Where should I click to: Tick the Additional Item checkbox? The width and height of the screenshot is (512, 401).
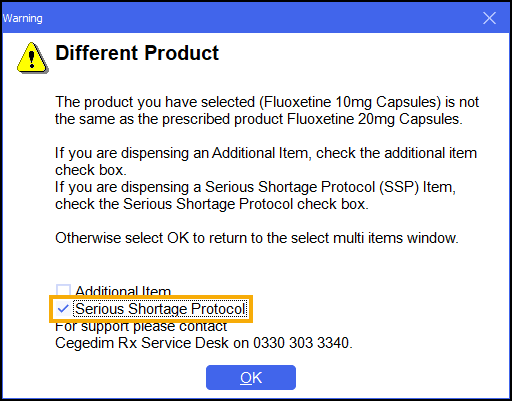(63, 291)
